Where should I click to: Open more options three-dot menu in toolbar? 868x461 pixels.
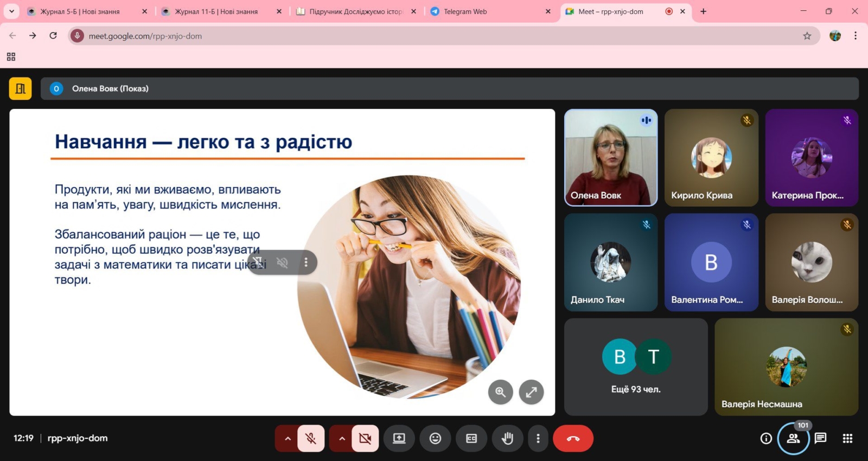pos(538,438)
